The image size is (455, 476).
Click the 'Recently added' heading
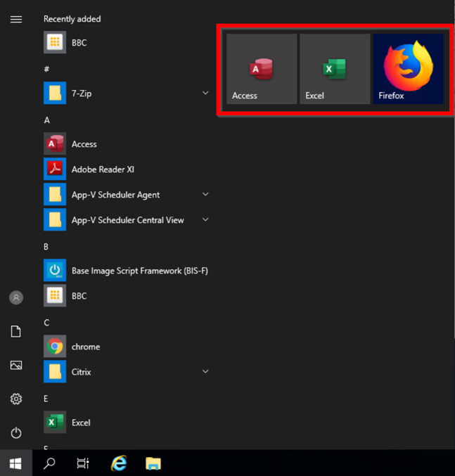[x=72, y=19]
